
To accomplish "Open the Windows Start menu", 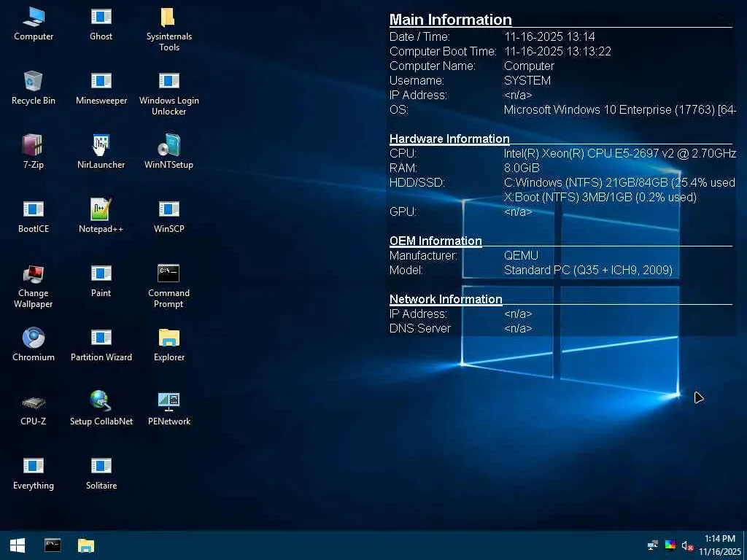I will (18, 545).
